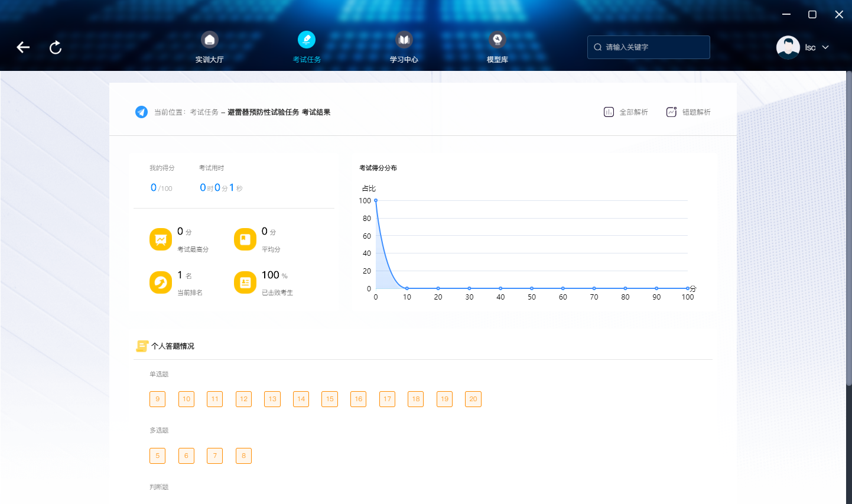Focus the 请输入关键字 search field
This screenshot has height=504, width=852.
(649, 47)
